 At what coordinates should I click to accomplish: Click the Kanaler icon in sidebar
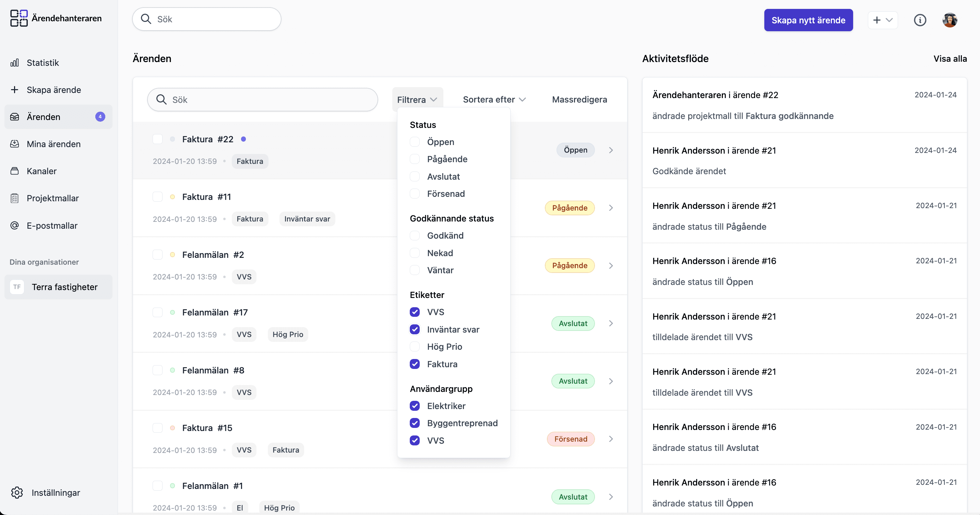14,171
